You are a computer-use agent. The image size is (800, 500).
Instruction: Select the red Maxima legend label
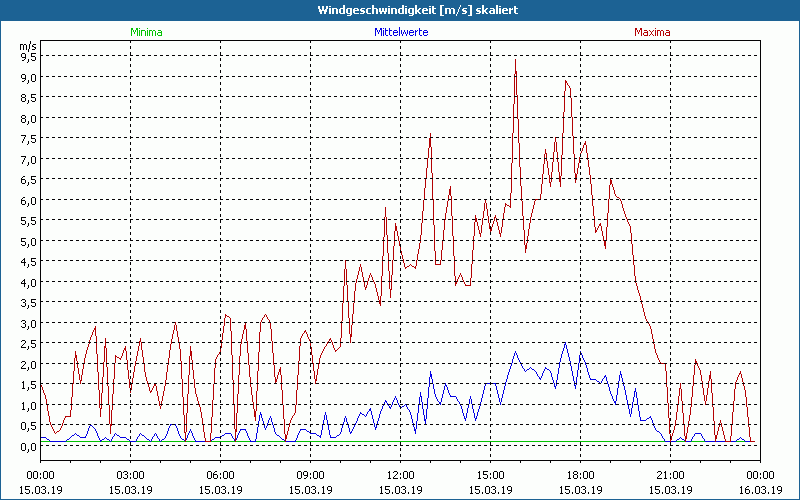click(x=653, y=32)
